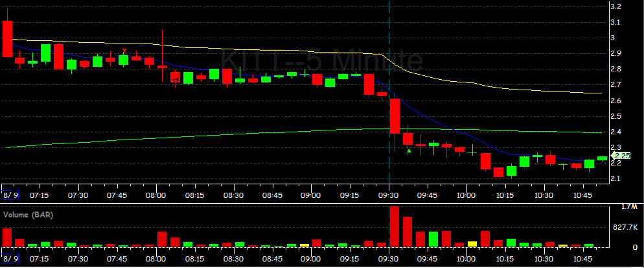Click the 3.2 price axis label
644x268 pixels.
click(615, 6)
